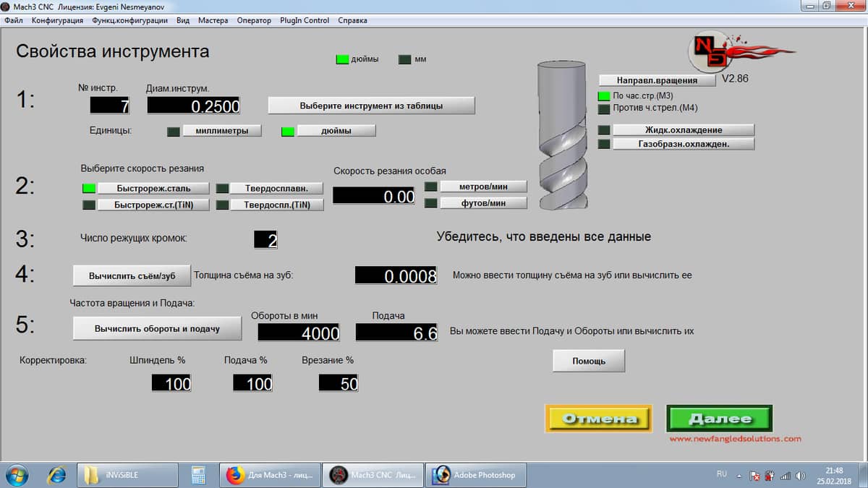Switch to Adobe Photoshop in the taskbar
The width and height of the screenshot is (868, 488).
click(x=475, y=475)
